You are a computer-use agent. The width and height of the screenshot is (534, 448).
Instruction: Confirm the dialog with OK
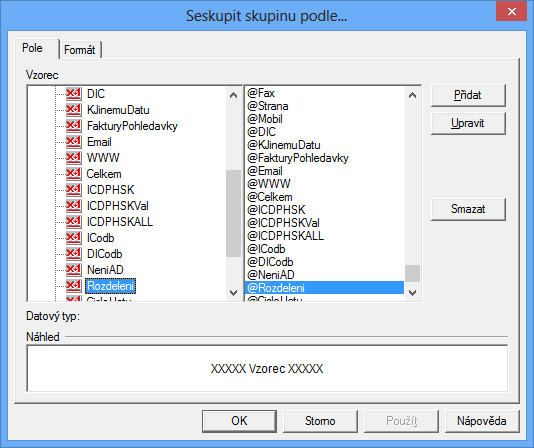click(239, 421)
